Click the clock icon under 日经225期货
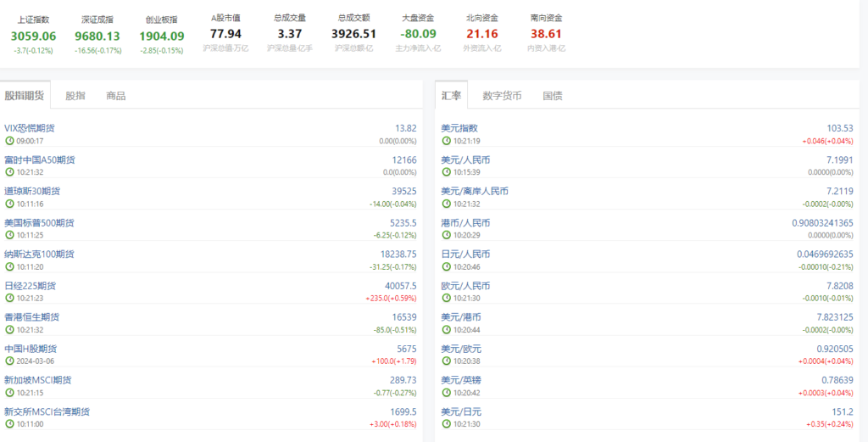 9,299
